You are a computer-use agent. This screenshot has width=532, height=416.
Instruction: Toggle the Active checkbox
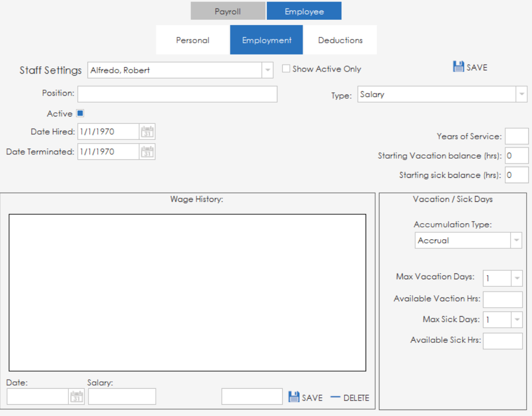80,113
